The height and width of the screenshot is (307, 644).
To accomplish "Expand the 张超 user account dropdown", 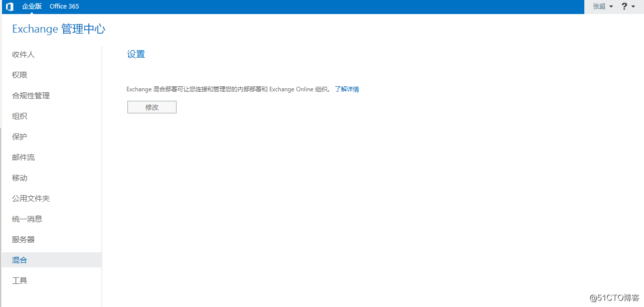I will point(603,7).
